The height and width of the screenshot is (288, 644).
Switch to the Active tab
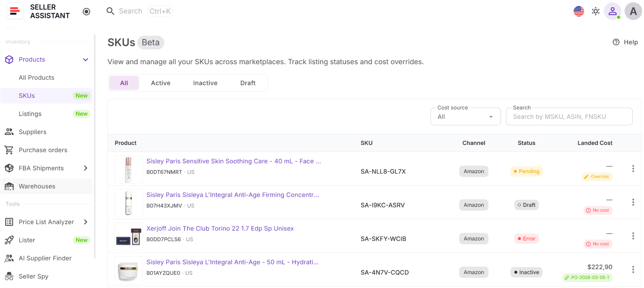click(x=161, y=83)
